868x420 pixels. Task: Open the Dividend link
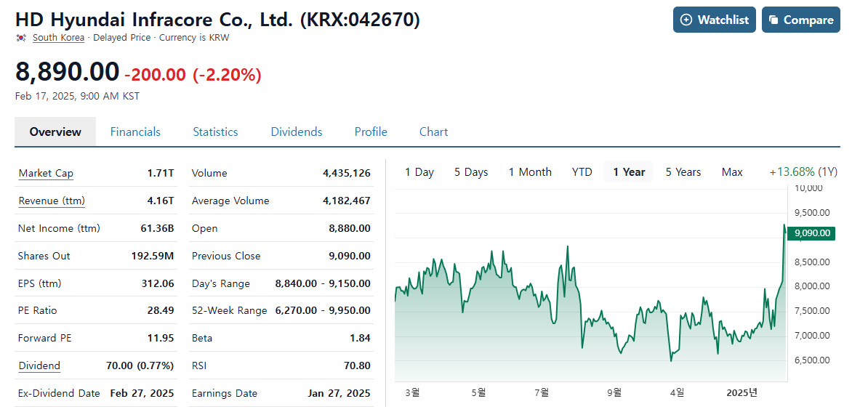[39, 366]
